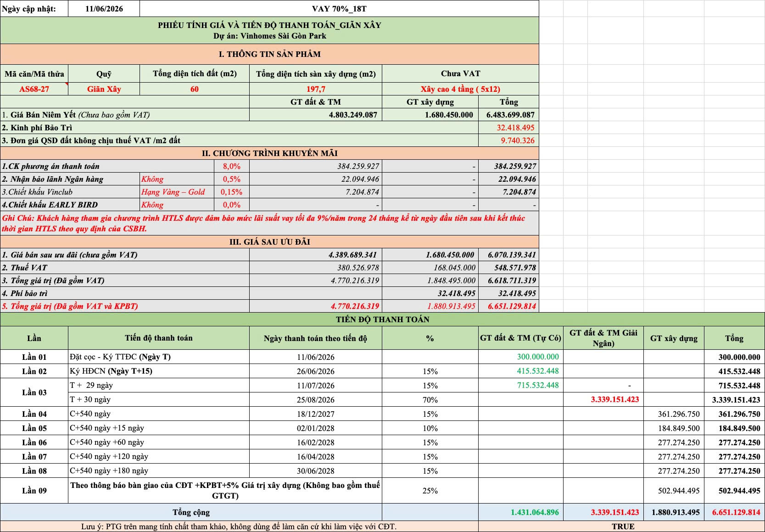Select the Lần 01 deposit amount 300.000.000
Screen dimensions: 765x532
click(521, 357)
